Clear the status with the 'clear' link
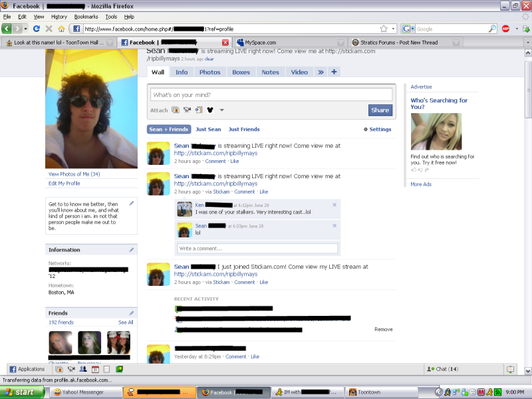The width and height of the screenshot is (532, 399). click(209, 59)
